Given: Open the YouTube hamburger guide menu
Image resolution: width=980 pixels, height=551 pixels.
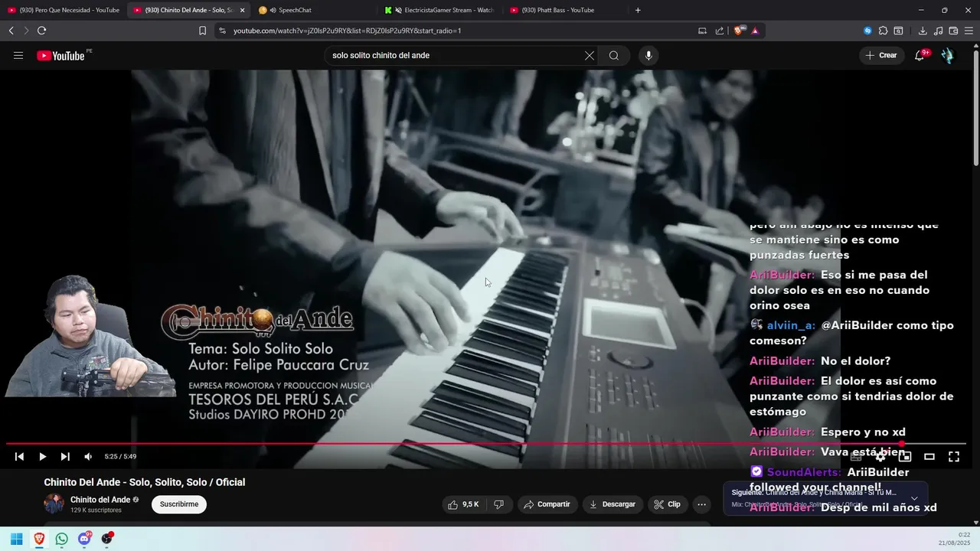Looking at the screenshot, I should tap(18, 55).
